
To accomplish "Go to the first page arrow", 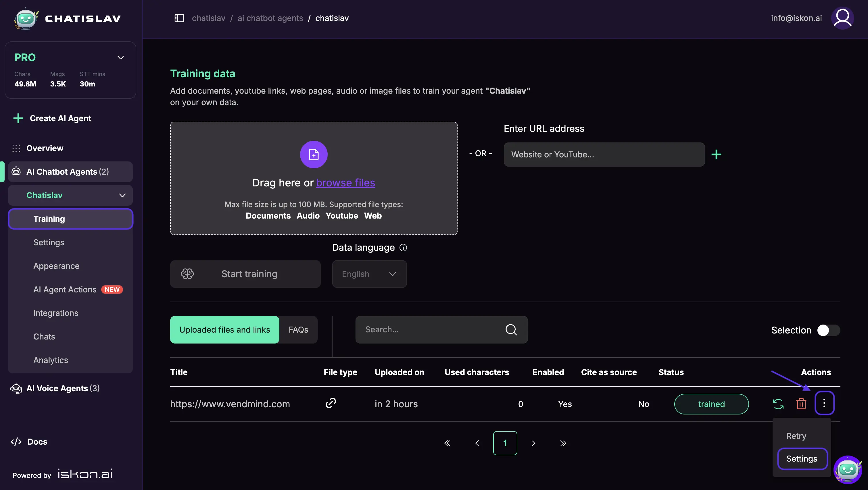I will [447, 443].
